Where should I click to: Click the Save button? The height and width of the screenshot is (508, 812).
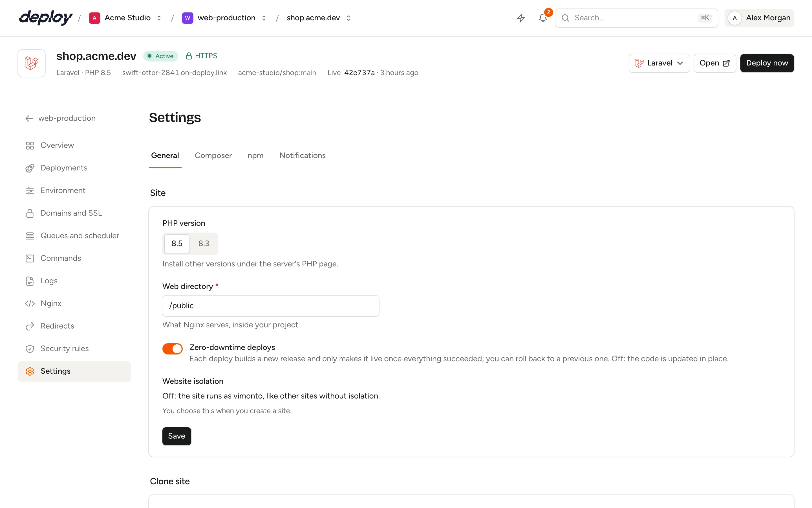point(176,436)
